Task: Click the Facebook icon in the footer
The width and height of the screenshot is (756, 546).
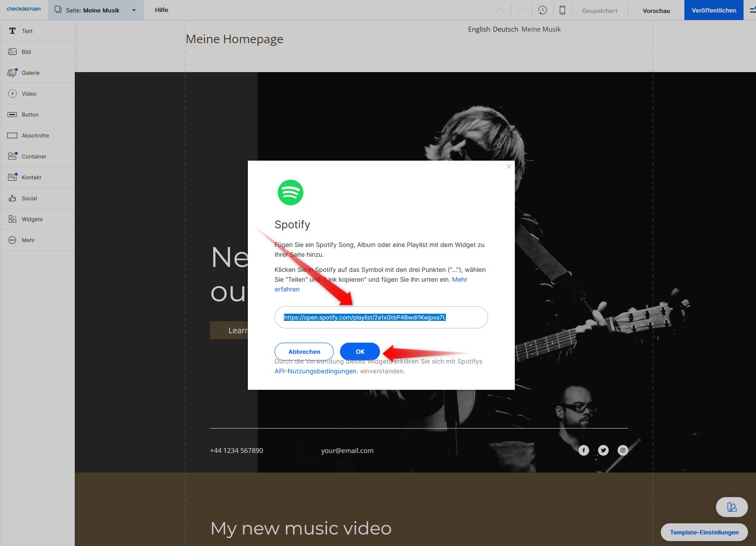Action: coord(583,450)
